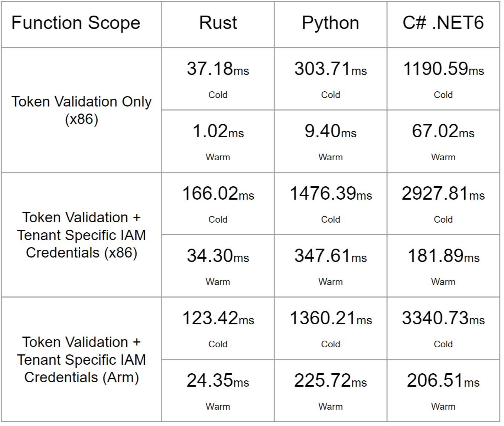The height and width of the screenshot is (426, 504).
Task: Click the Tenant Specific IAM Credentials (x86) label
Action: (81, 235)
